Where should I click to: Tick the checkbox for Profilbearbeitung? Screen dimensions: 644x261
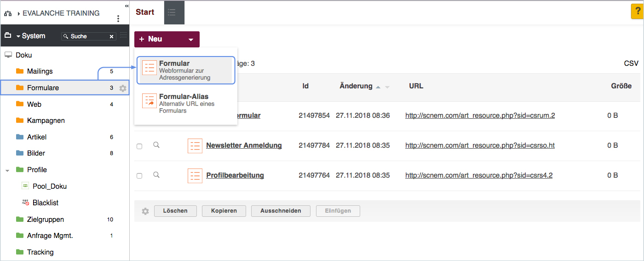click(x=139, y=176)
